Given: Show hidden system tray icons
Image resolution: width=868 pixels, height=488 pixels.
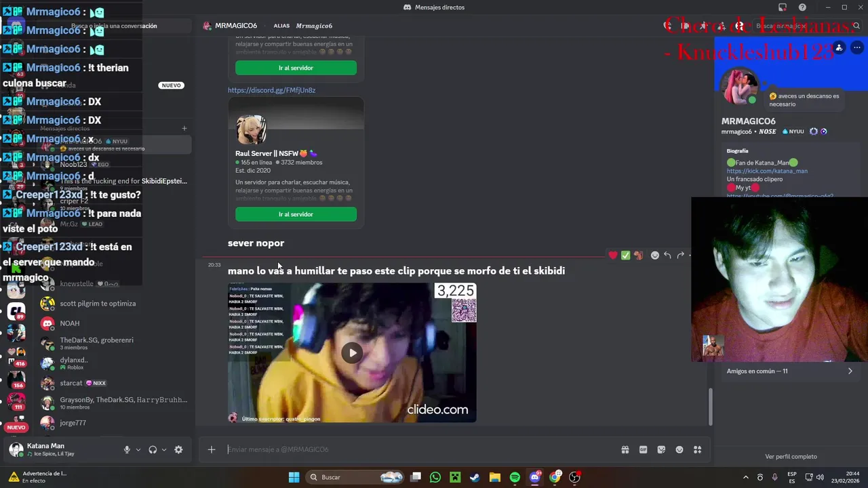Looking at the screenshot, I should point(746,477).
